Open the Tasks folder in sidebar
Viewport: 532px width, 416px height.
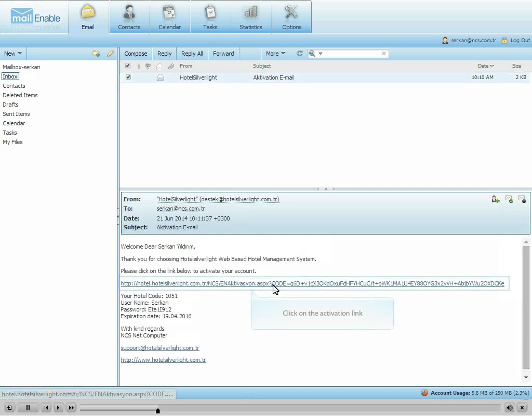pos(10,133)
